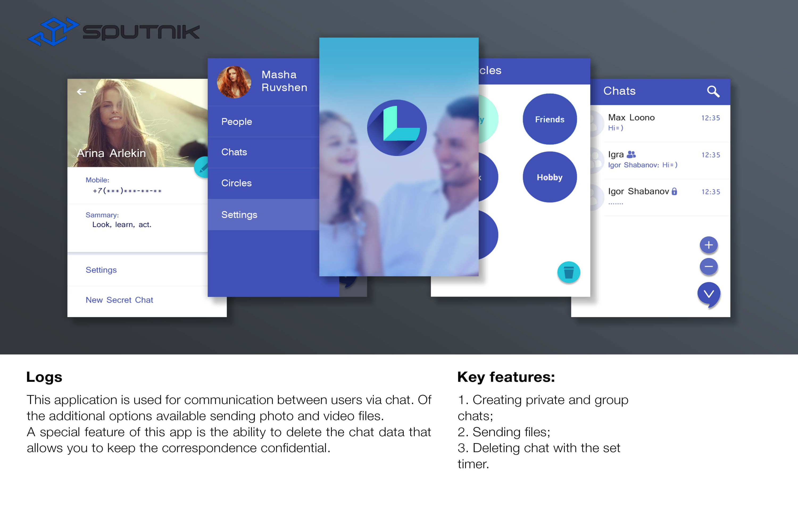Open Settings on Arina Arlekin profile
The height and width of the screenshot is (532, 798).
(x=138, y=270)
